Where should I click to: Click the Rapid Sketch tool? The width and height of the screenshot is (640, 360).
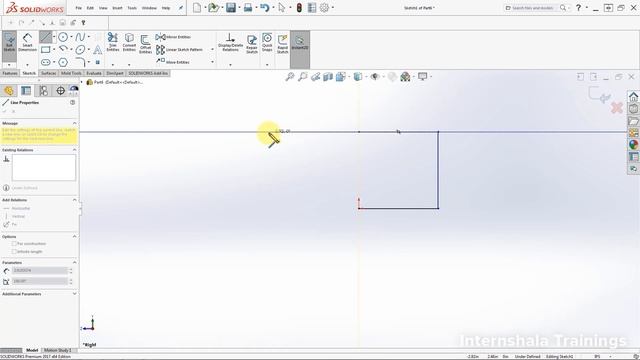click(x=282, y=44)
